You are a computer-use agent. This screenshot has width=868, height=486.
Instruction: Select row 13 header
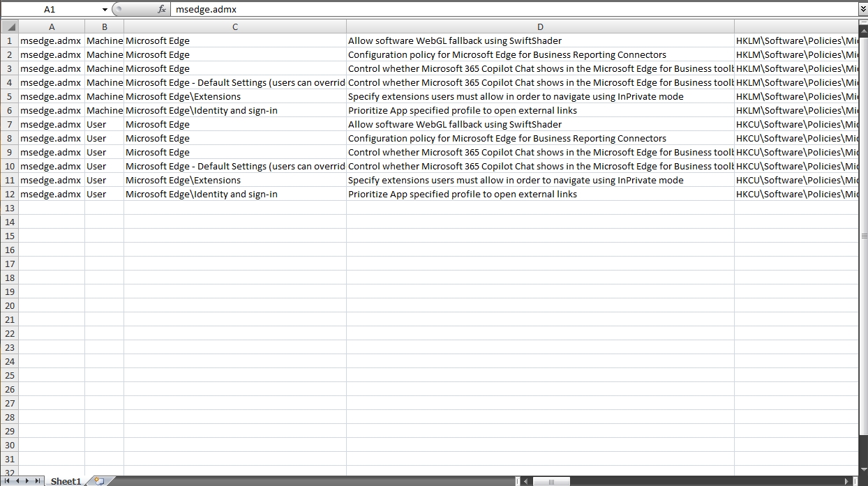9,208
